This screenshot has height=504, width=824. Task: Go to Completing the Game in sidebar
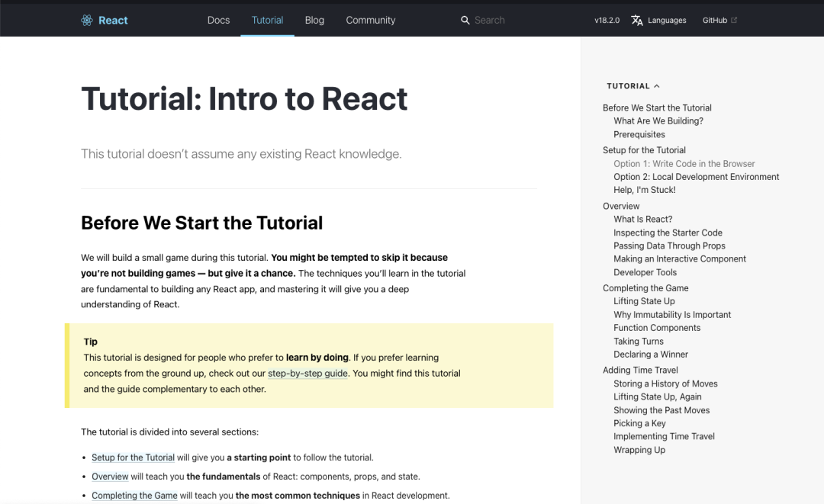[645, 288]
